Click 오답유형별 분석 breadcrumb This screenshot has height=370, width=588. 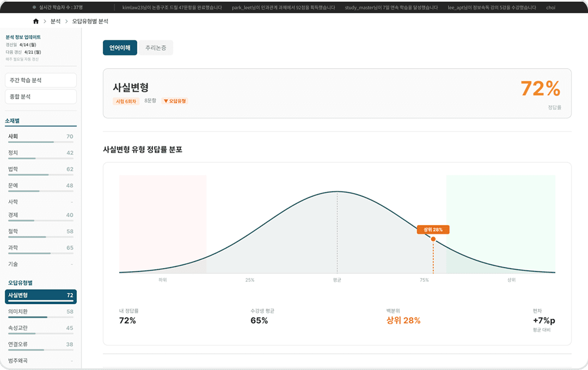[x=90, y=21]
